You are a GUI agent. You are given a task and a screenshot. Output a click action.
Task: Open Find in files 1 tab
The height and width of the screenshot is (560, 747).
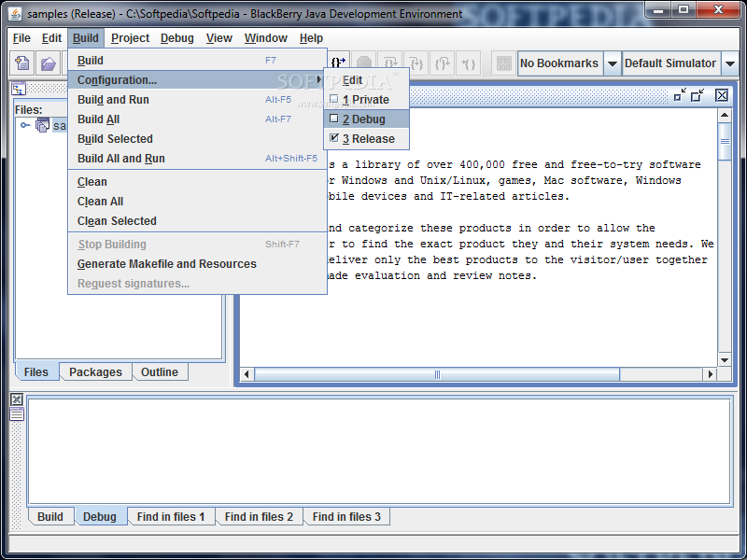click(x=171, y=517)
